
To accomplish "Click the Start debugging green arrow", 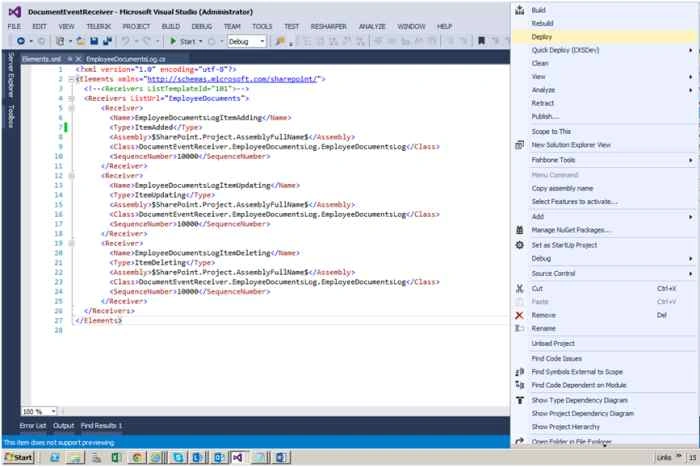I will [173, 41].
